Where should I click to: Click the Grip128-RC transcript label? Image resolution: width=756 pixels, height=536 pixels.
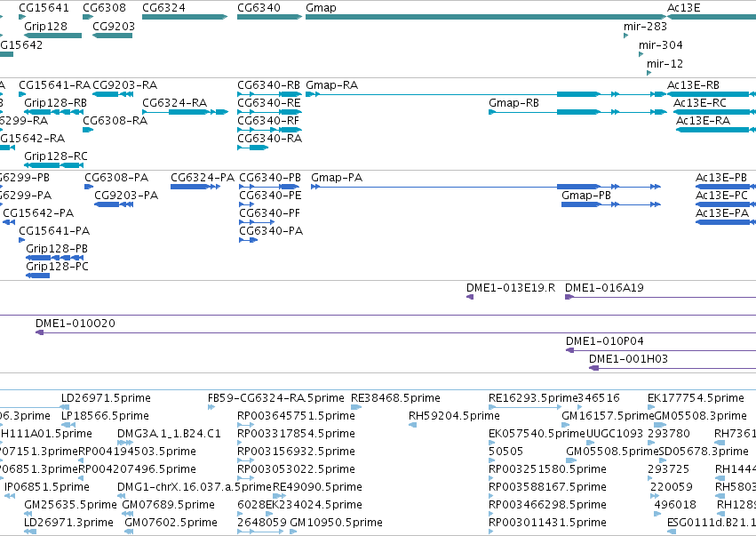[56, 156]
